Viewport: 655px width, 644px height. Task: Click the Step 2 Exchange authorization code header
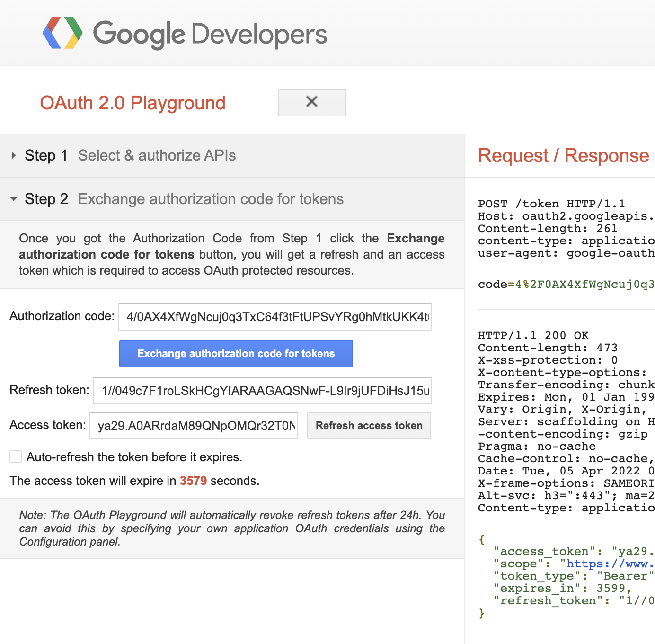(x=232, y=199)
